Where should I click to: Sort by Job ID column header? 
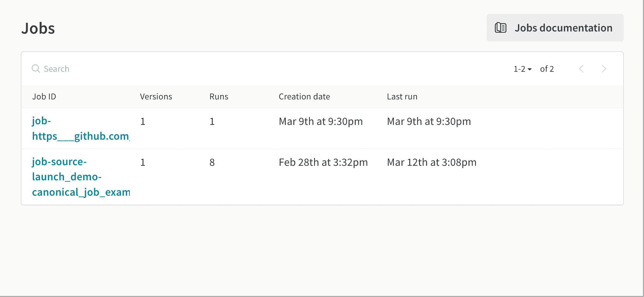tap(44, 97)
